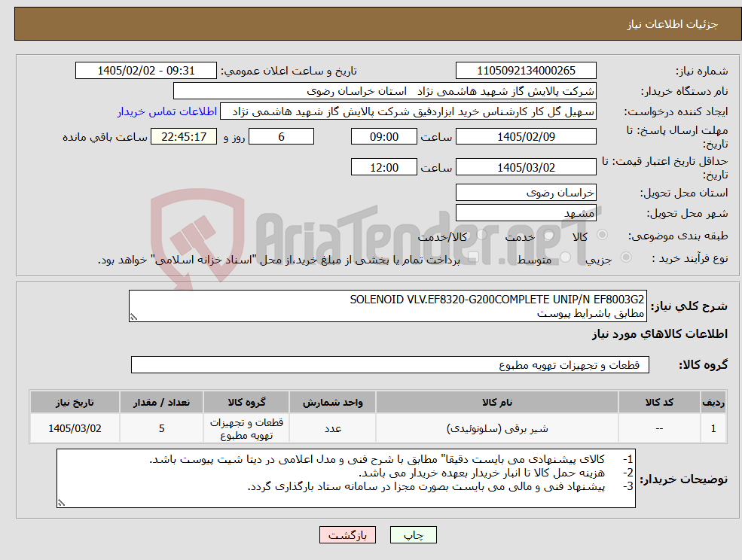Click the resize handle of buyer notes area
The width and height of the screenshot is (742, 560).
pyautogui.click(x=61, y=504)
